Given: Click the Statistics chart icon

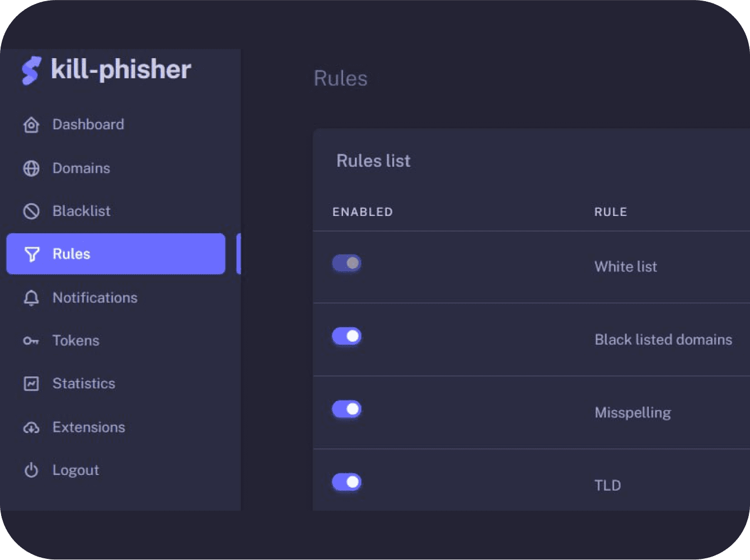Looking at the screenshot, I should tap(31, 384).
